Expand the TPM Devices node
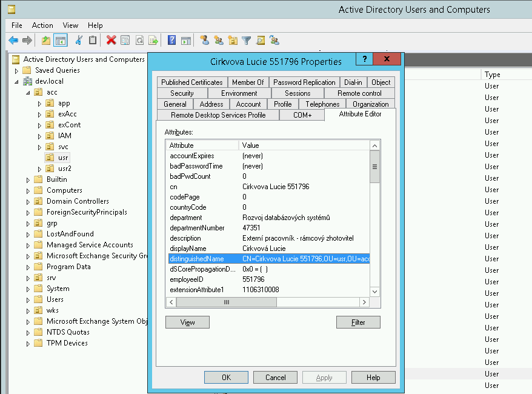The width and height of the screenshot is (532, 394). click(28, 344)
